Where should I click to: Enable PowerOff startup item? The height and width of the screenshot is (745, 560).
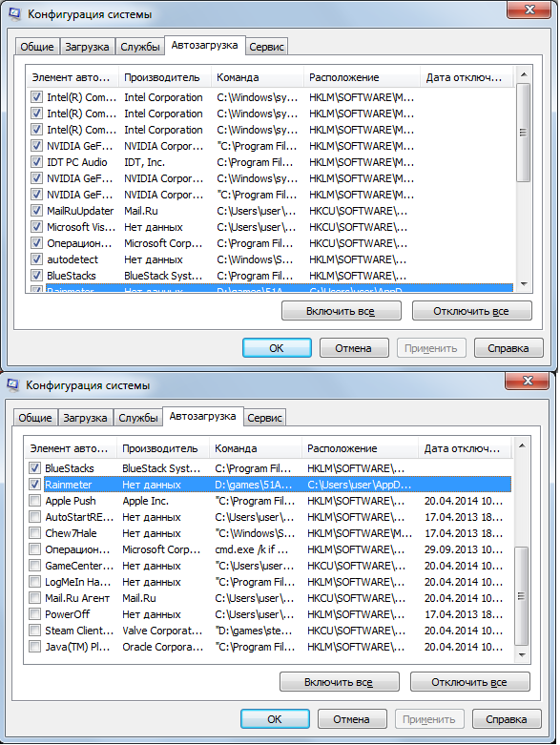click(34, 614)
